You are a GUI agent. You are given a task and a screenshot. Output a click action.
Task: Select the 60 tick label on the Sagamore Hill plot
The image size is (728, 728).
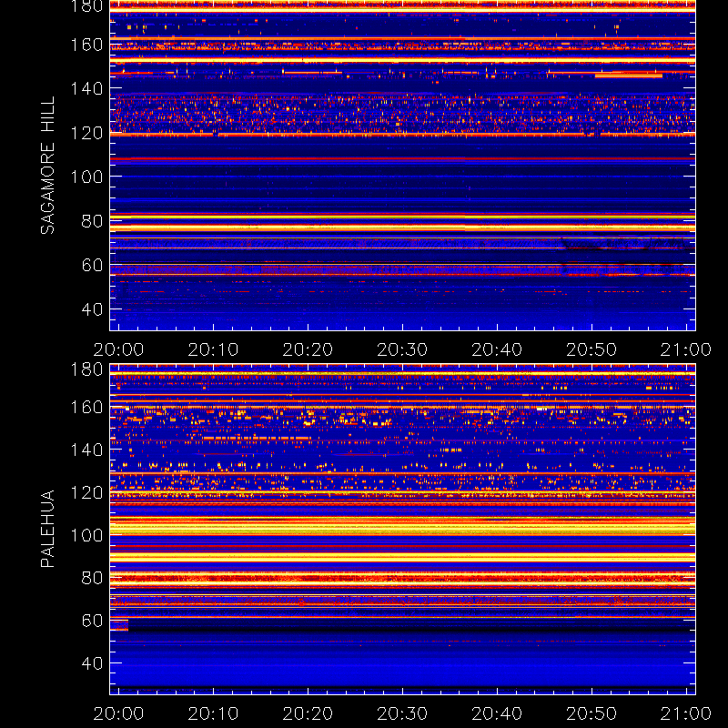coord(92,265)
